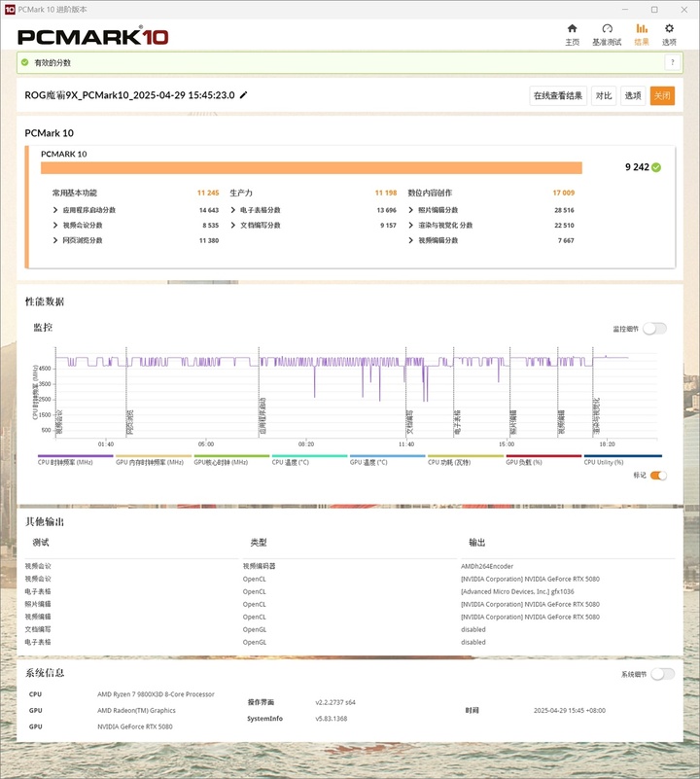Click the green valid score checkmark icon
The width and height of the screenshot is (700, 779).
point(25,62)
